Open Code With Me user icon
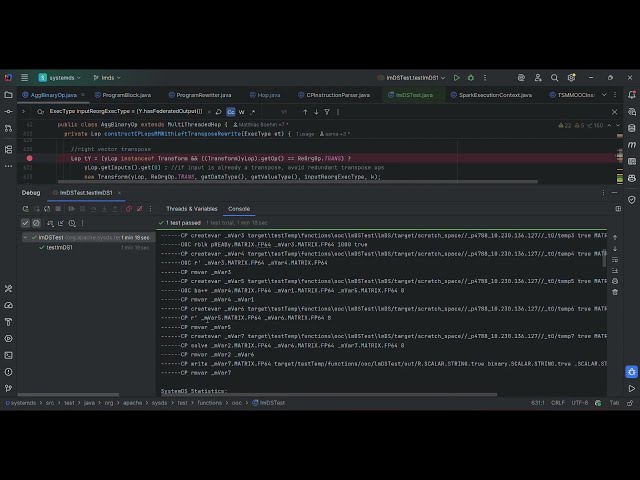Screen dimensions: 640x480 pos(538,78)
